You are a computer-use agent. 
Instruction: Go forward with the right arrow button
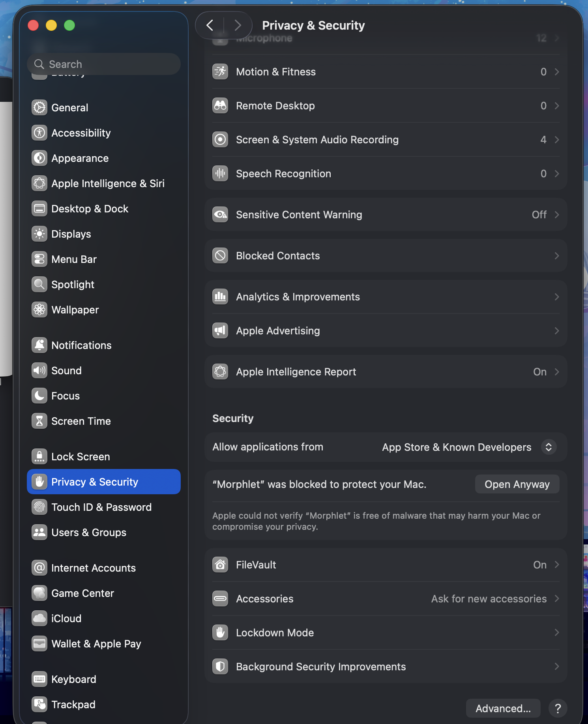pyautogui.click(x=238, y=25)
